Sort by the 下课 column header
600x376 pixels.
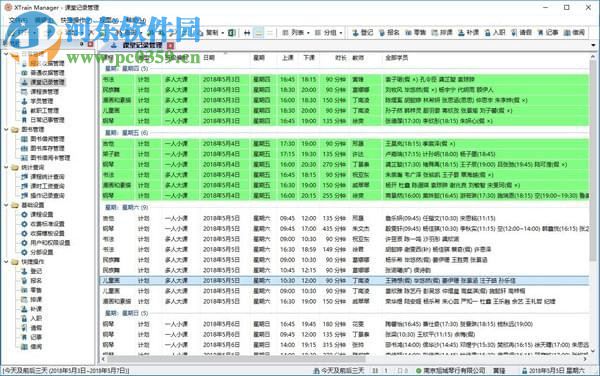point(308,58)
